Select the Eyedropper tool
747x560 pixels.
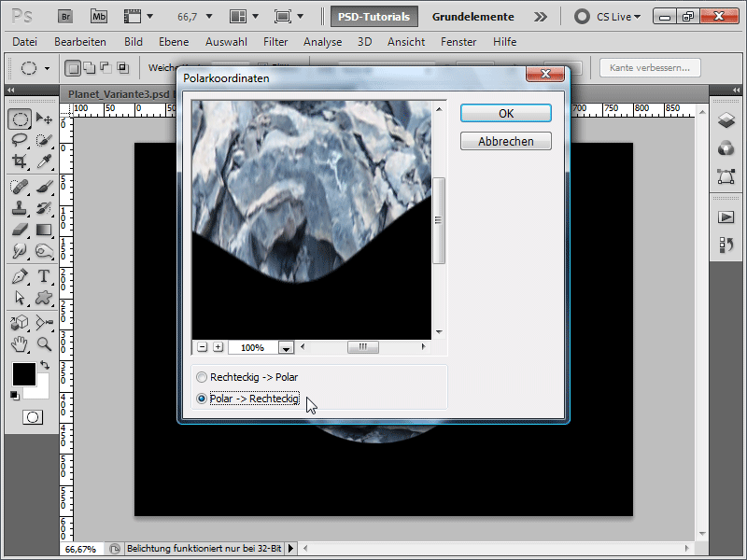[x=44, y=161]
